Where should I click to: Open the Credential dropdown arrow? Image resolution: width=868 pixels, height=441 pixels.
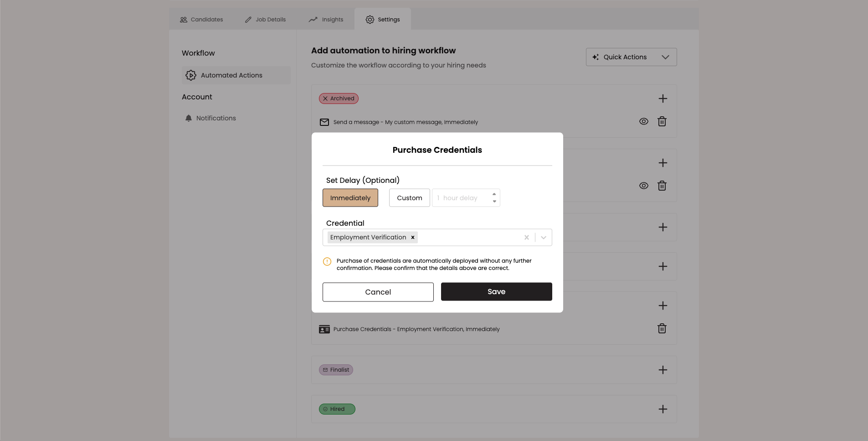coord(544,237)
